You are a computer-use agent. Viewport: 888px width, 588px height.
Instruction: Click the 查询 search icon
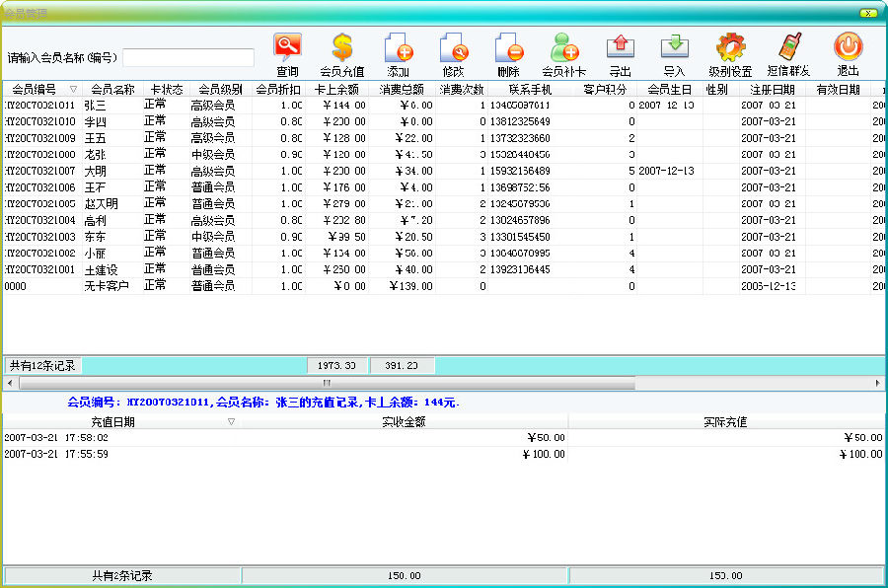[288, 55]
